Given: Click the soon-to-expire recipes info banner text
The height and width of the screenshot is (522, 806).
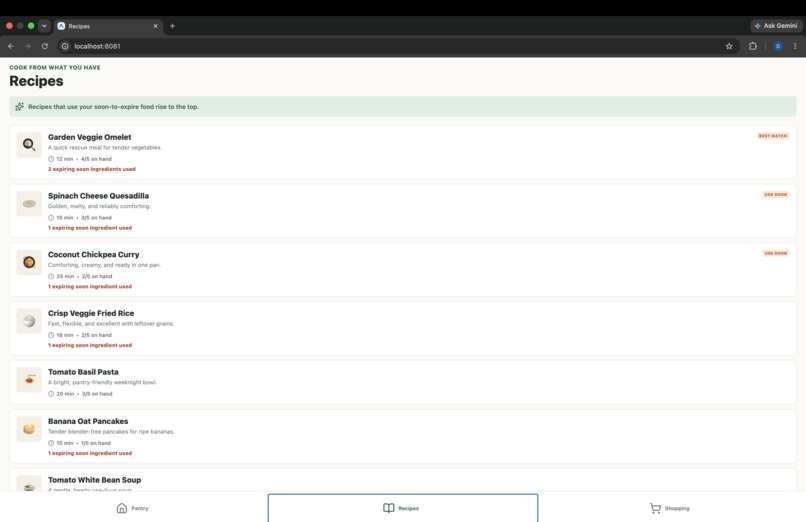Looking at the screenshot, I should (113, 107).
